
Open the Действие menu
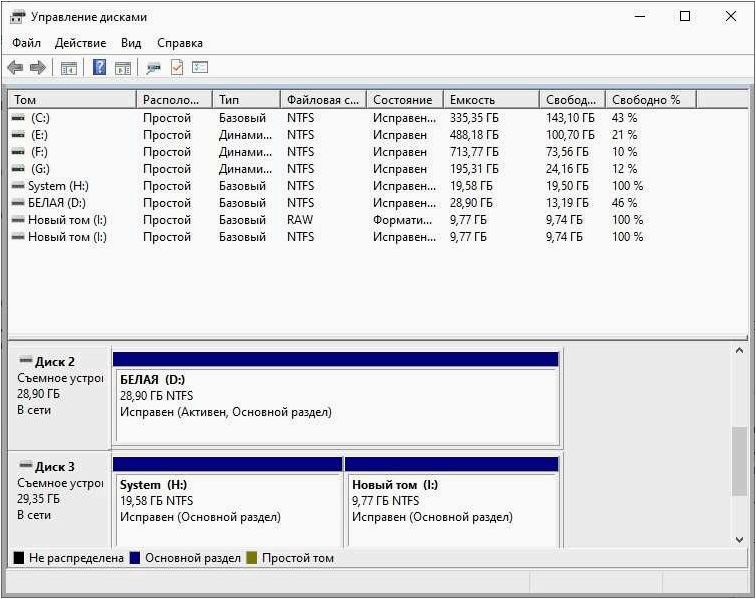[x=81, y=43]
